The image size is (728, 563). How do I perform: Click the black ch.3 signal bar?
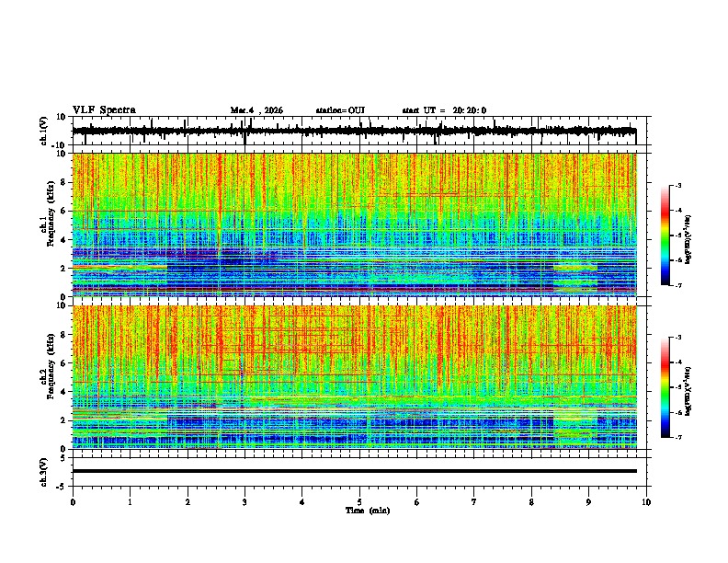tap(355, 471)
